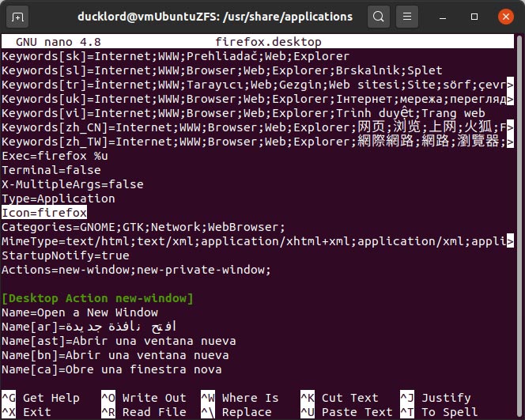The height and width of the screenshot is (420, 525).
Task: Click the ^X Exit shortcut
Action: coord(26,412)
